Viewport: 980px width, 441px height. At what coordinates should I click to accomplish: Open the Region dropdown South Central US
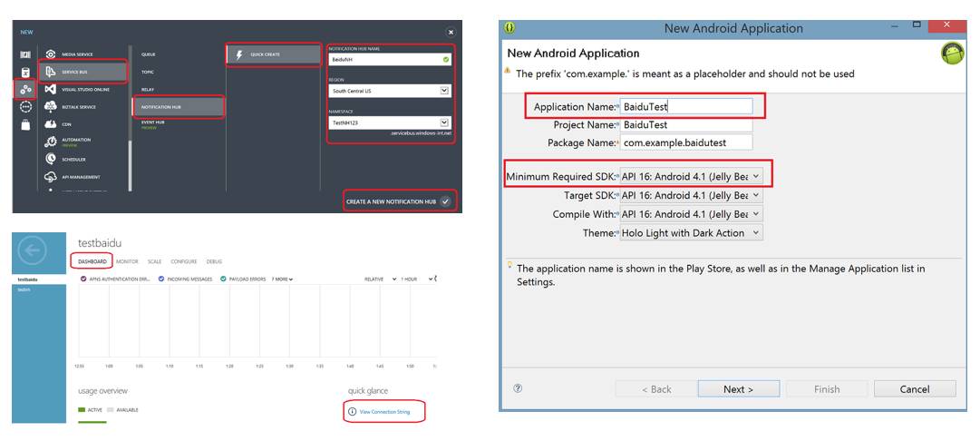389,91
